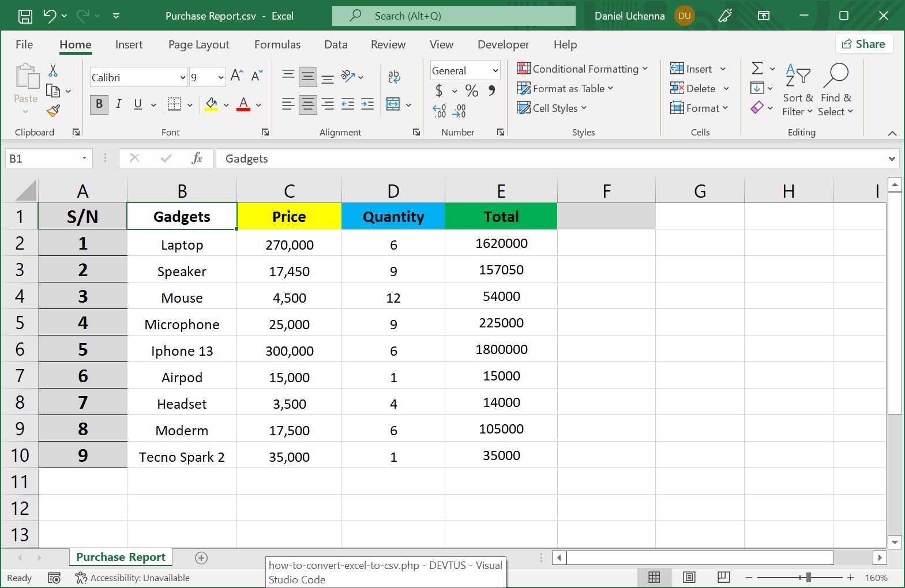Apply Accounting dollar number format
The height and width of the screenshot is (588, 905).
point(439,91)
